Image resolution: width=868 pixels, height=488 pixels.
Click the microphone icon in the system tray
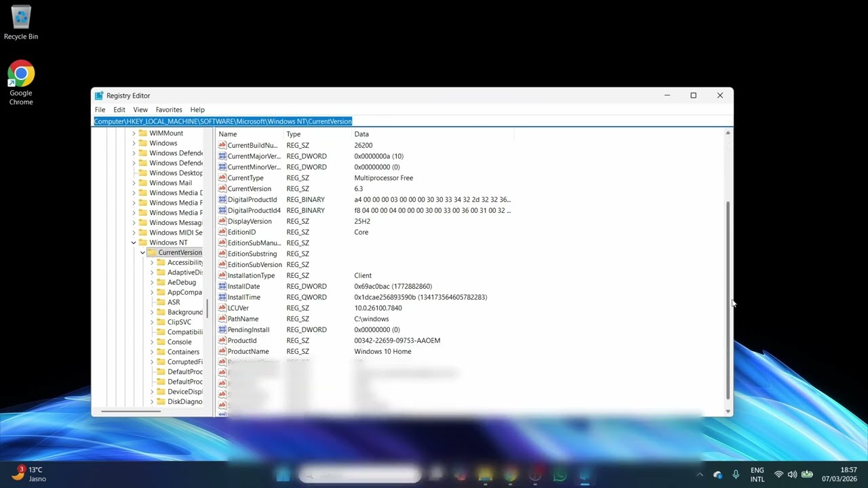pyautogui.click(x=736, y=474)
